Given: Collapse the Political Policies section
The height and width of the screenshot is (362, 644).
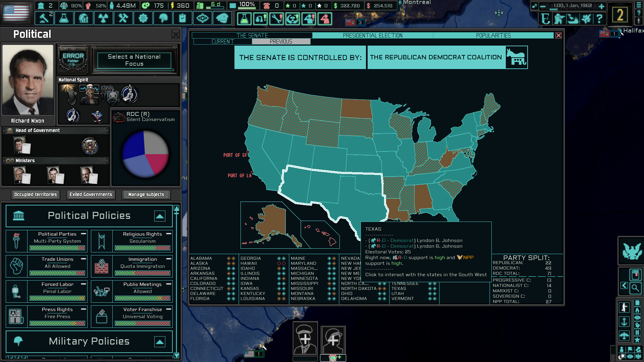Looking at the screenshot, I should (160, 216).
